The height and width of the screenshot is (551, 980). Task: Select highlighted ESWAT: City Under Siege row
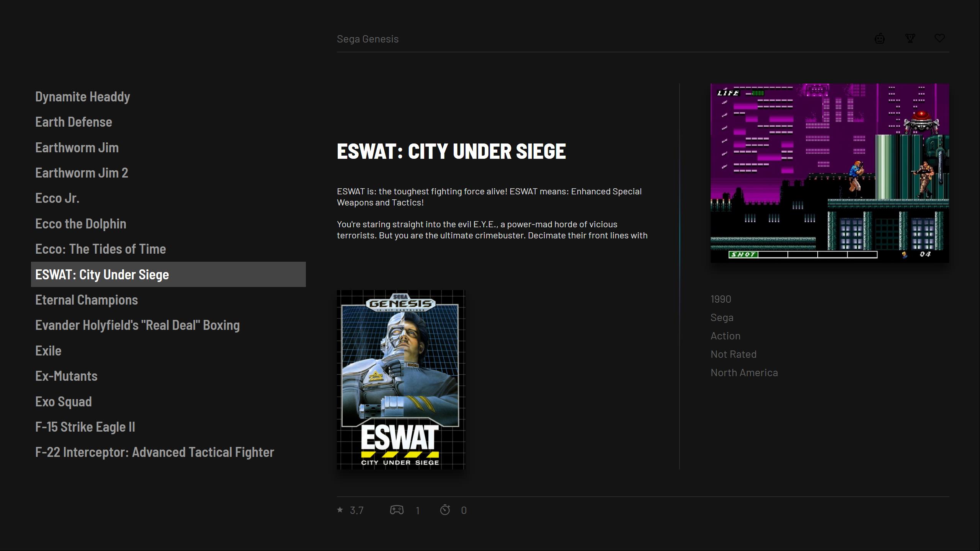point(168,274)
